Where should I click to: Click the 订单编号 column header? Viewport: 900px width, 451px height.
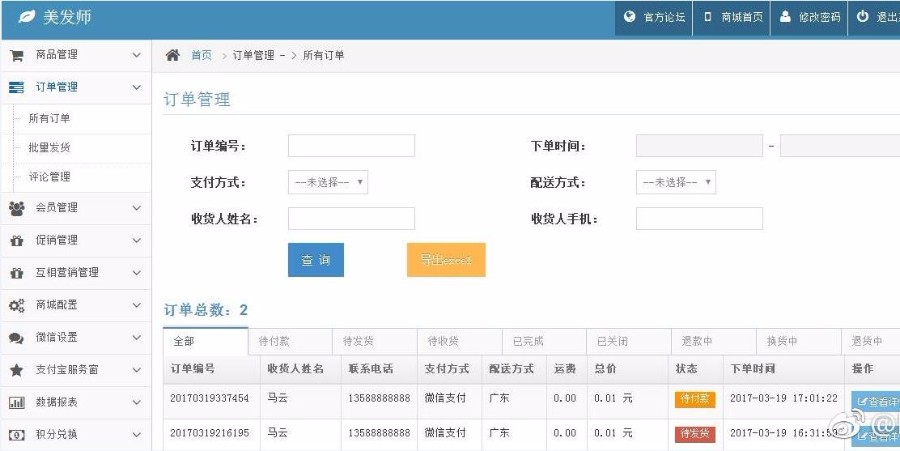click(193, 369)
